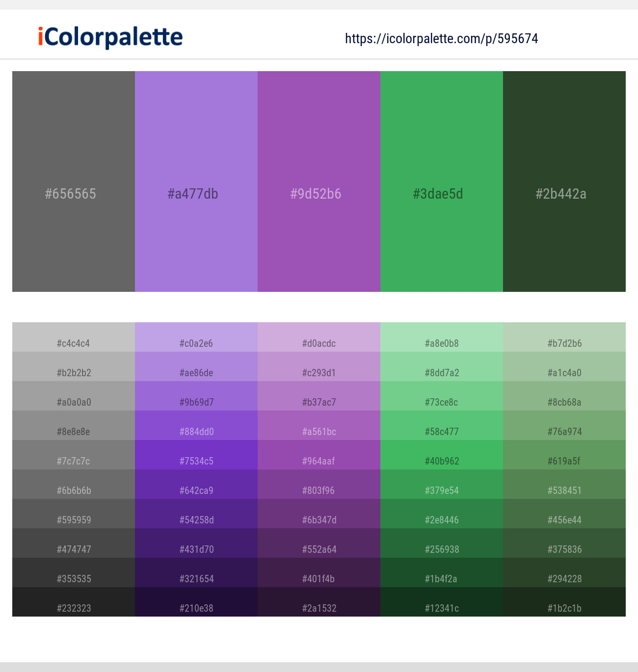Click the #8e8e8e medium gray shade
The height and width of the screenshot is (672, 638).
click(74, 425)
